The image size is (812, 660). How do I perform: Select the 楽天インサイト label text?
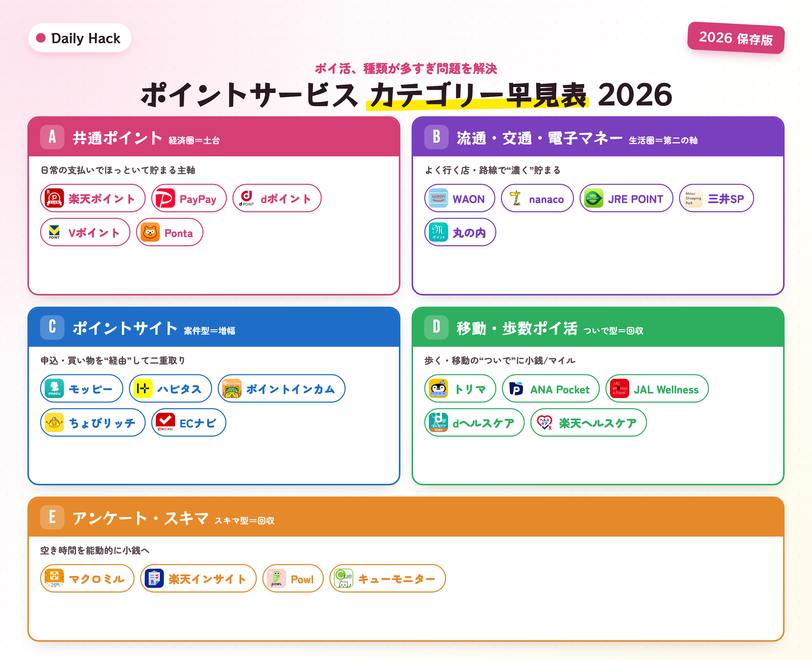point(208,579)
